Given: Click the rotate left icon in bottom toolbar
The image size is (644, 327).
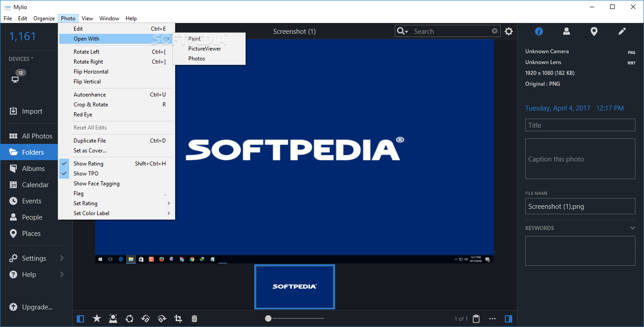Looking at the screenshot, I should 145,319.
